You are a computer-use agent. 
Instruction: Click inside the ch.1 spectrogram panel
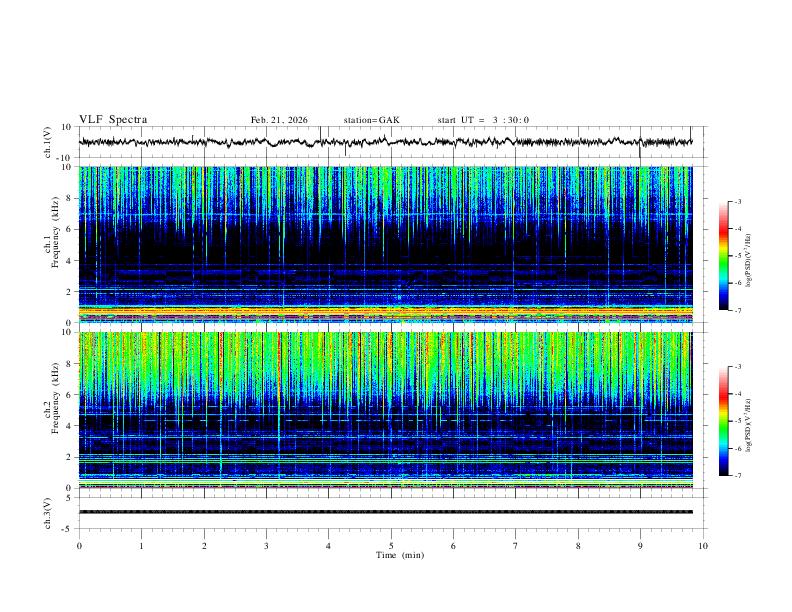(x=385, y=244)
